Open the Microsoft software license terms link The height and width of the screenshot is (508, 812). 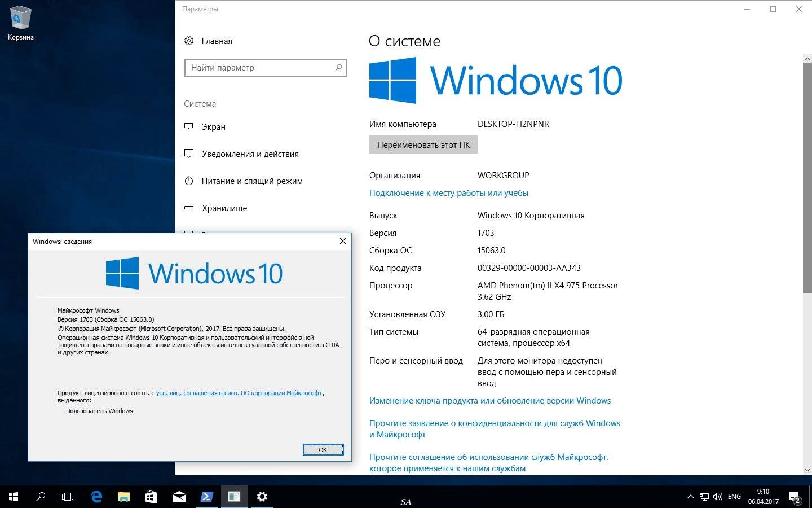[x=240, y=393]
